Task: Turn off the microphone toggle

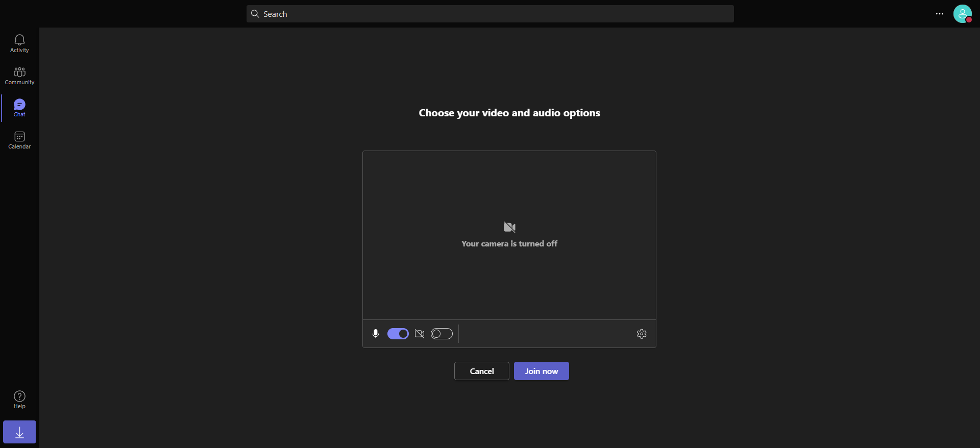Action: tap(398, 334)
